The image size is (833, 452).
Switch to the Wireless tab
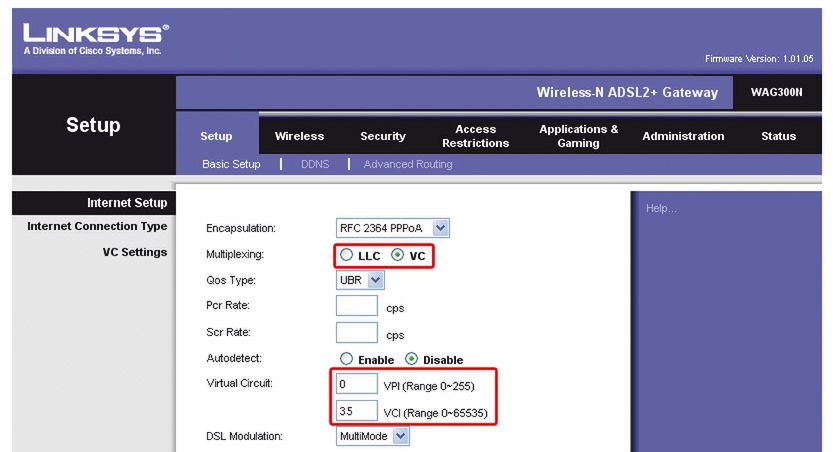coord(299,136)
